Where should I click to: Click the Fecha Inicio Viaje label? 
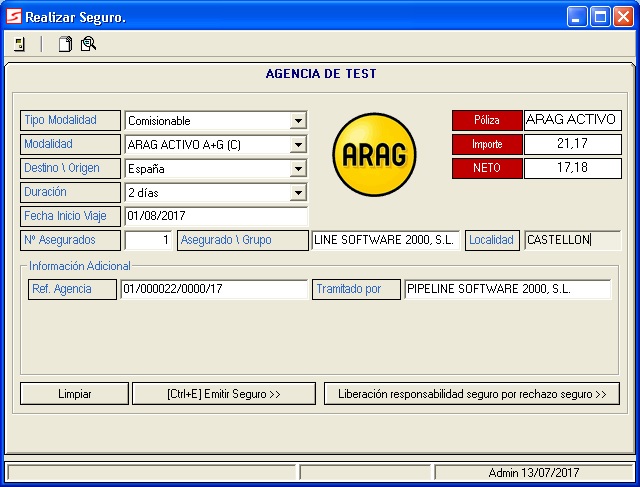tap(70, 216)
